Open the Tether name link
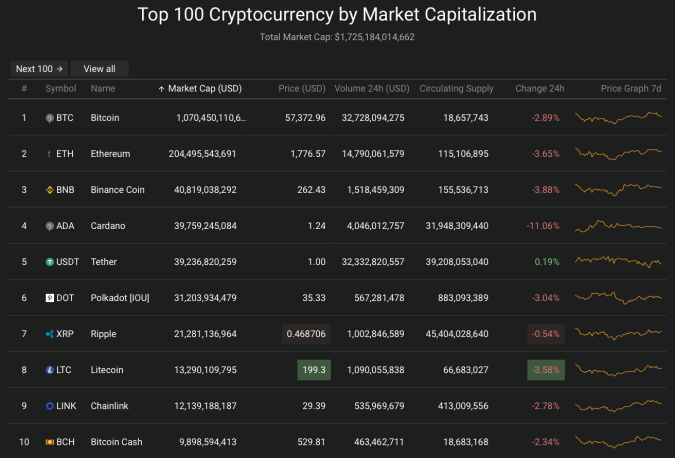Viewport: 675px width, 458px height. pyautogui.click(x=103, y=262)
